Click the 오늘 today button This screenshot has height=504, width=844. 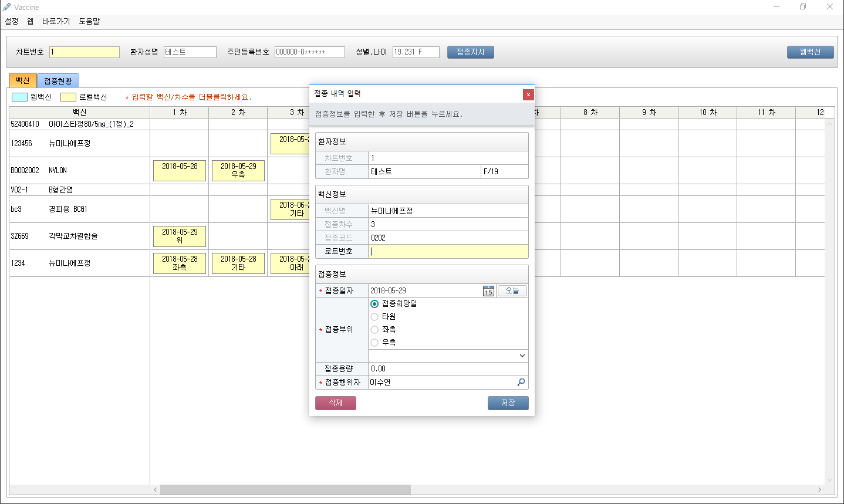512,291
